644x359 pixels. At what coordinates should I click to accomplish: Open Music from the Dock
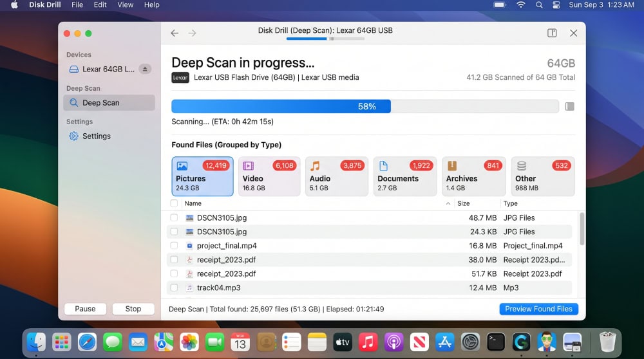point(368,342)
